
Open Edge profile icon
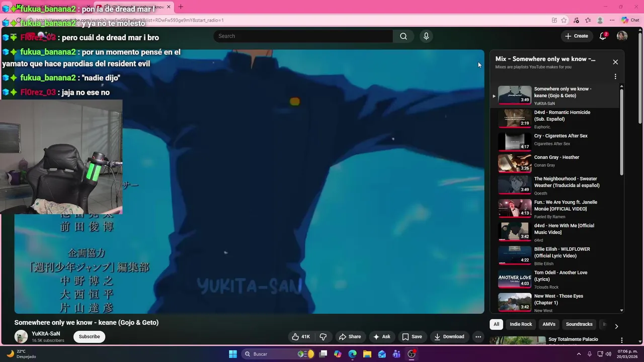pos(600,20)
